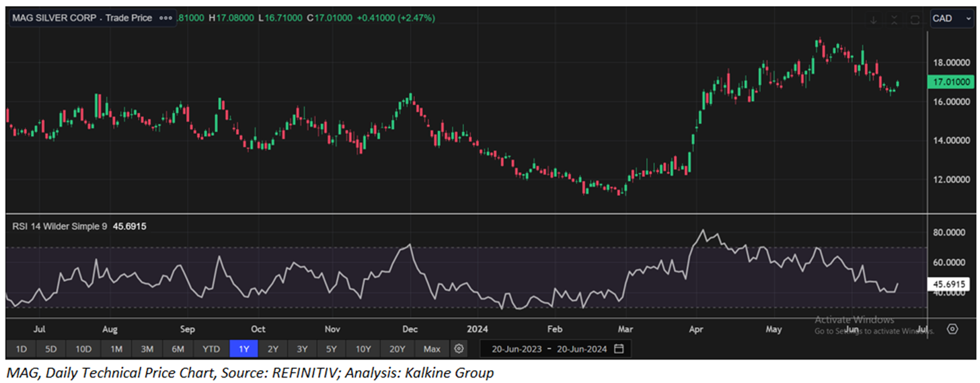Image resolution: width=980 pixels, height=383 pixels.
Task: Select the 2Y time range
Action: pos(273,349)
